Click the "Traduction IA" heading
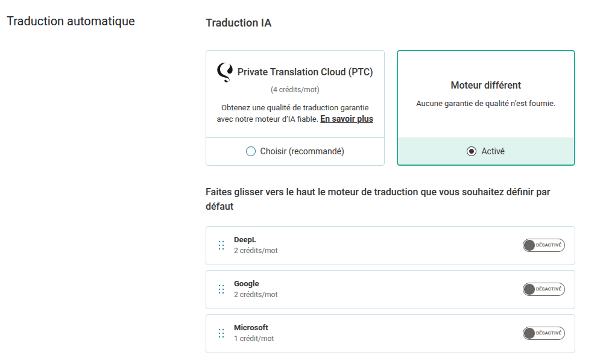This screenshot has height=364, width=603. click(x=238, y=23)
